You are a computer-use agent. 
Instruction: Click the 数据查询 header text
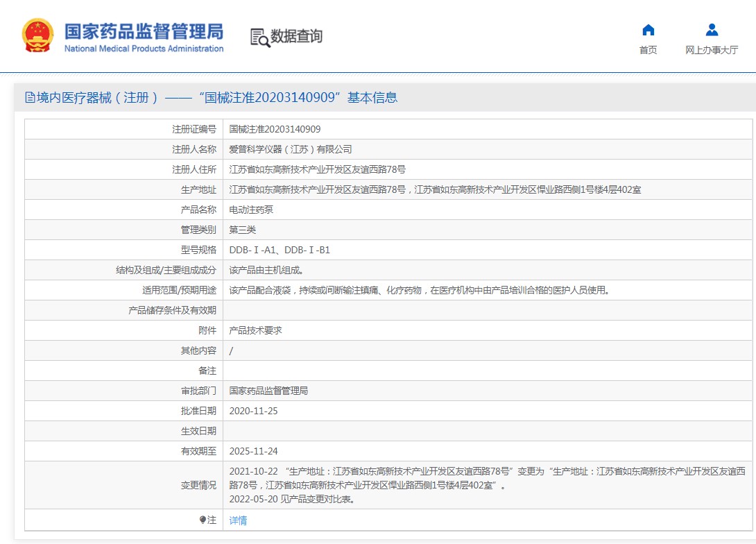point(296,36)
